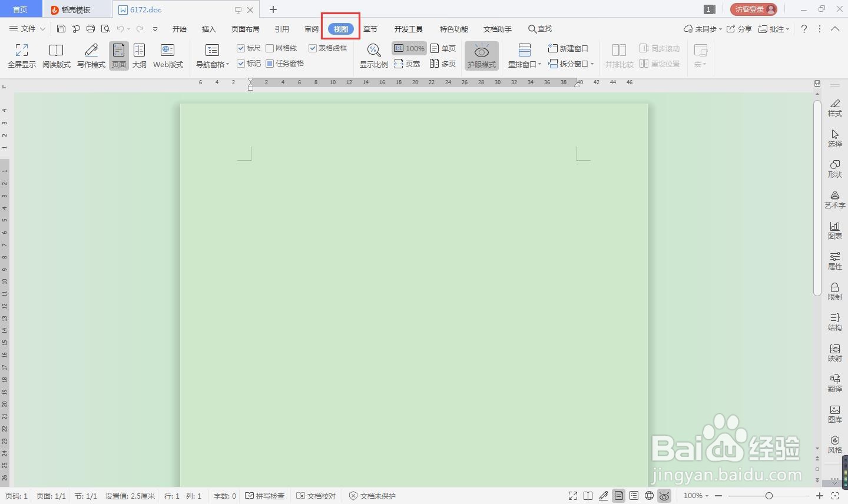Select the 全屏显示 full-screen view icon
Image resolution: width=848 pixels, height=504 pixels.
pyautogui.click(x=21, y=55)
